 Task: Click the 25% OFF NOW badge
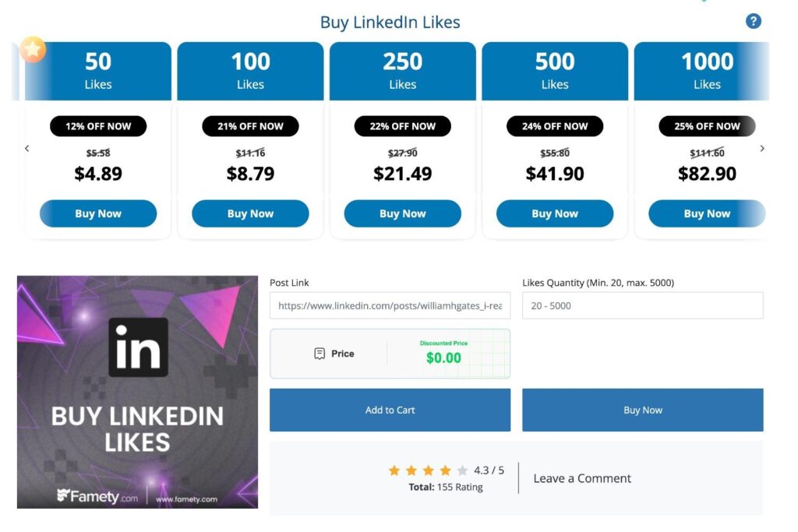click(x=707, y=126)
